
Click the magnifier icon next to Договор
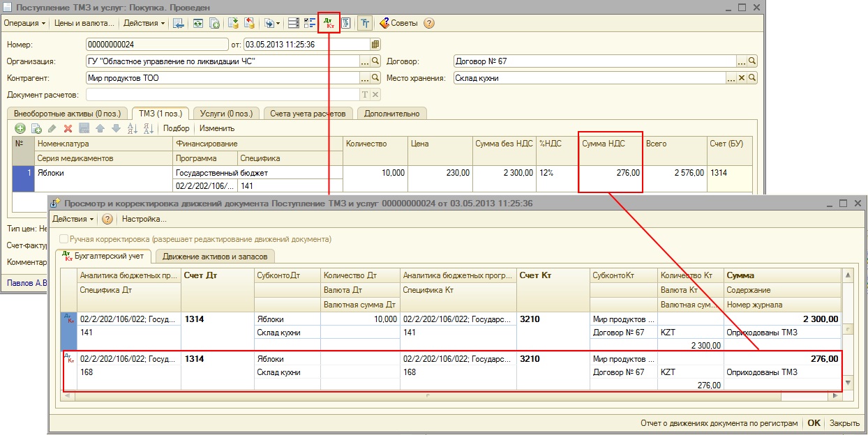(752, 61)
